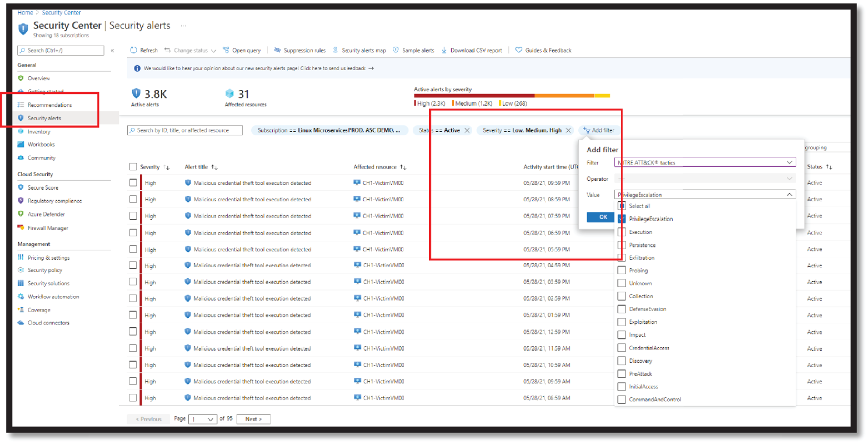Sort by Alert title column
Screen dimensions: 868x444
pyautogui.click(x=201, y=167)
